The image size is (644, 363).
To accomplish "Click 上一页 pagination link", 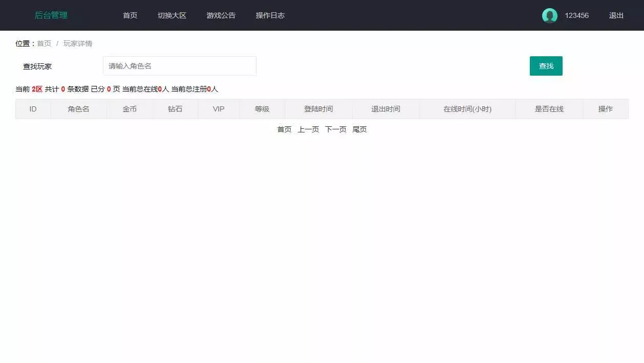I will click(308, 129).
